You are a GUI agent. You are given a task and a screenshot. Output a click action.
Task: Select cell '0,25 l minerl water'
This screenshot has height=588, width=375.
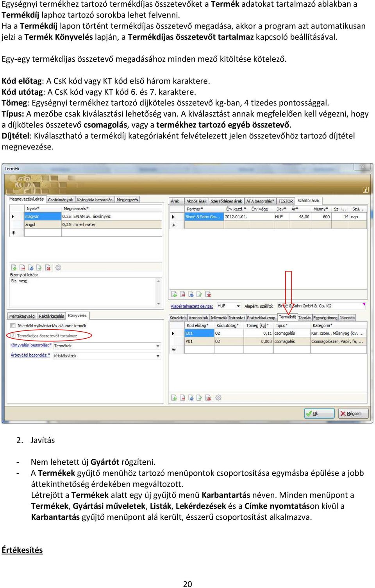point(112,225)
